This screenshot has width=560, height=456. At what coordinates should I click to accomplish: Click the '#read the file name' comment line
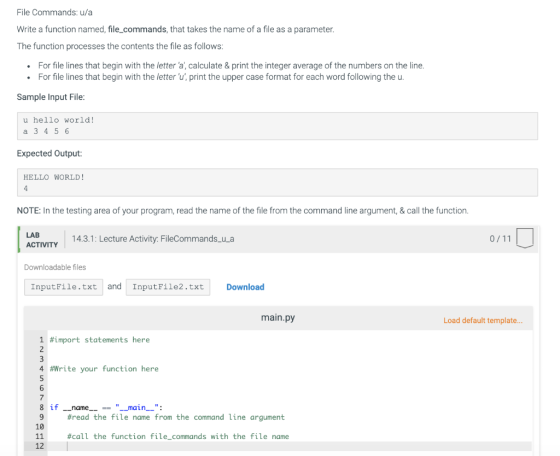tap(176, 417)
